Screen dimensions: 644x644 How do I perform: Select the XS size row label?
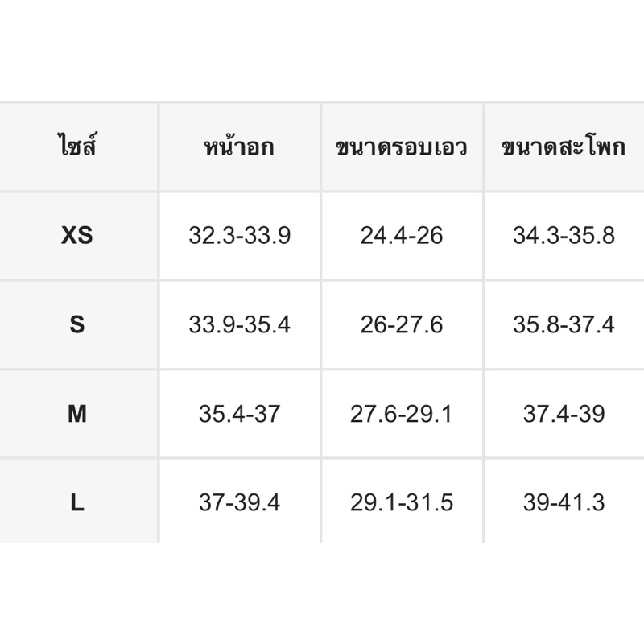(x=77, y=236)
